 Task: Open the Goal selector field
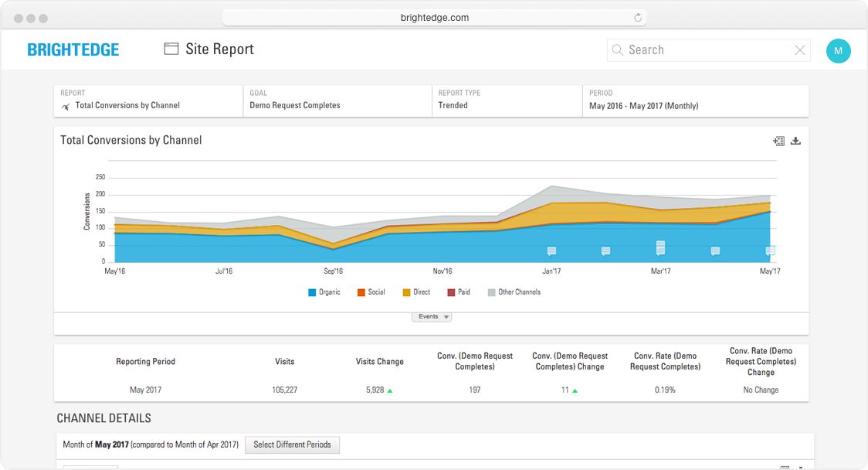tap(337, 100)
